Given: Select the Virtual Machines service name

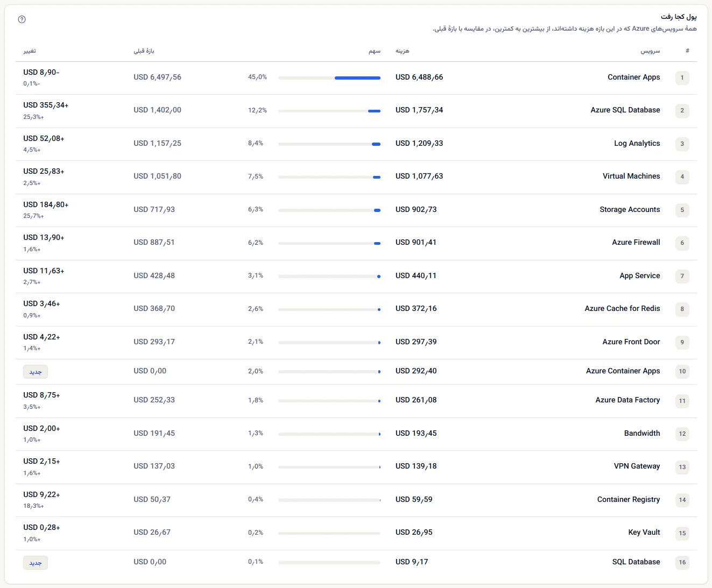Looking at the screenshot, I should tap(631, 176).
